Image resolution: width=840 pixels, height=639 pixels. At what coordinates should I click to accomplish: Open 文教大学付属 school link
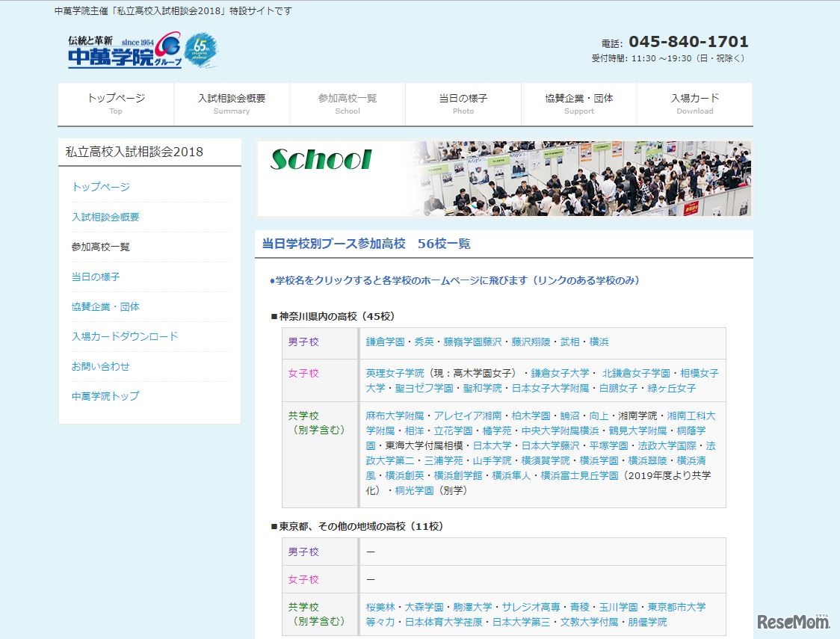590,623
